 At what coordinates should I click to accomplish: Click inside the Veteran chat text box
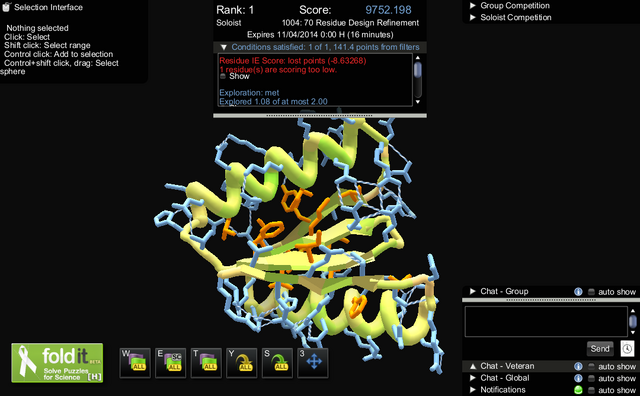point(546,322)
